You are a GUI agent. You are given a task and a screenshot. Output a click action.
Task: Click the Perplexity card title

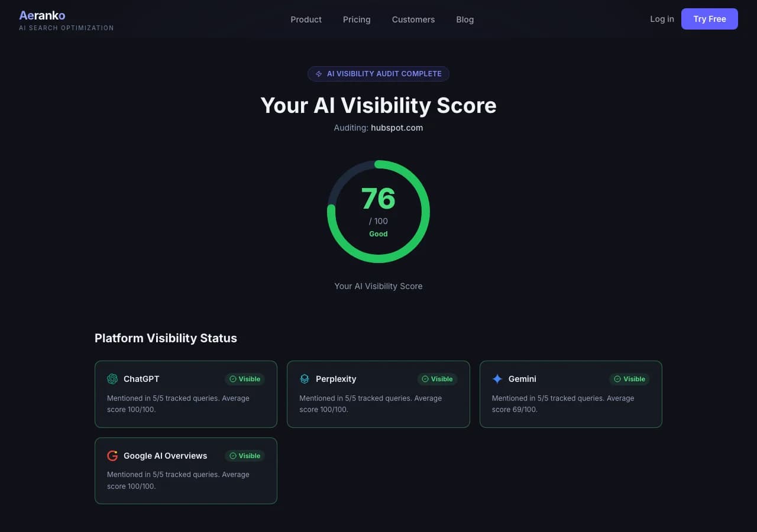coord(336,379)
